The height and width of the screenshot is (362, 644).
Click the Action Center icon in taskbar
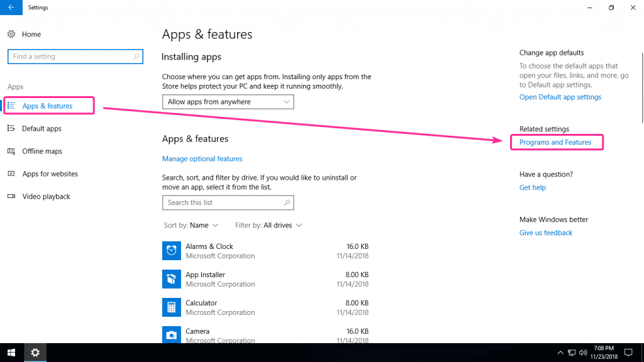point(628,353)
